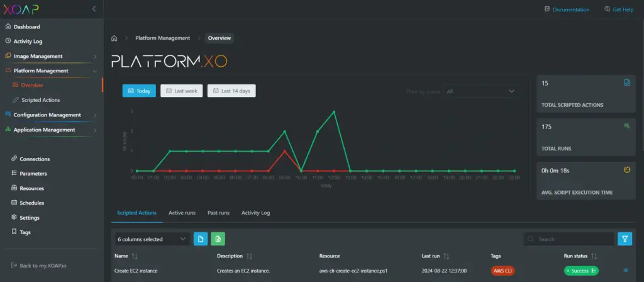Image resolution: width=644 pixels, height=282 pixels.
Task: Switch to the Past runs tab
Action: point(218,213)
